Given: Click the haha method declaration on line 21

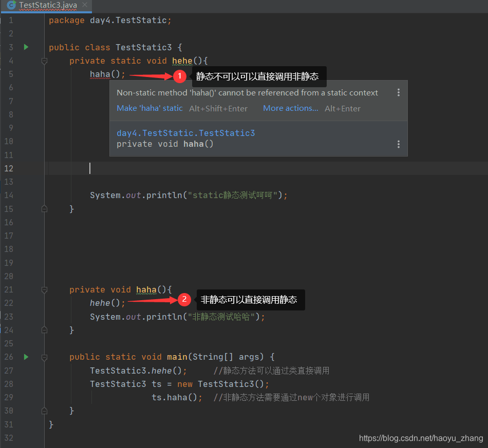Looking at the screenshot, I should point(146,289).
